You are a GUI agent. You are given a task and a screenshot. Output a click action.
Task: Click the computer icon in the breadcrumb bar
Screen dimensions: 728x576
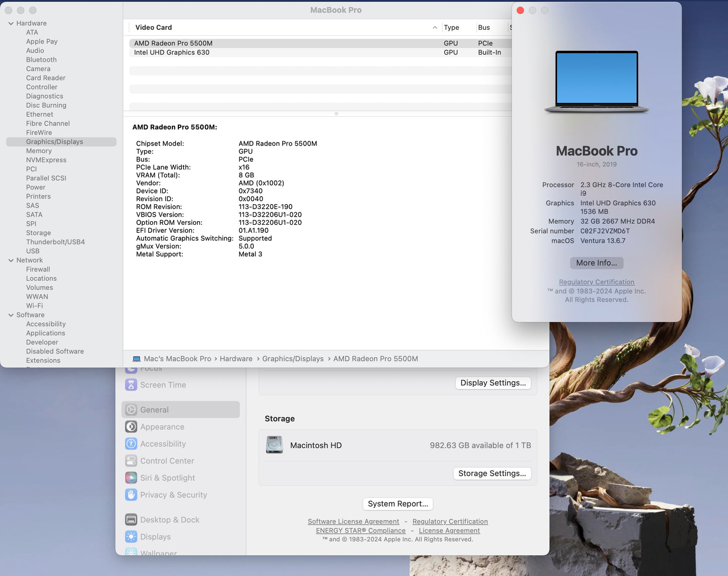point(137,358)
